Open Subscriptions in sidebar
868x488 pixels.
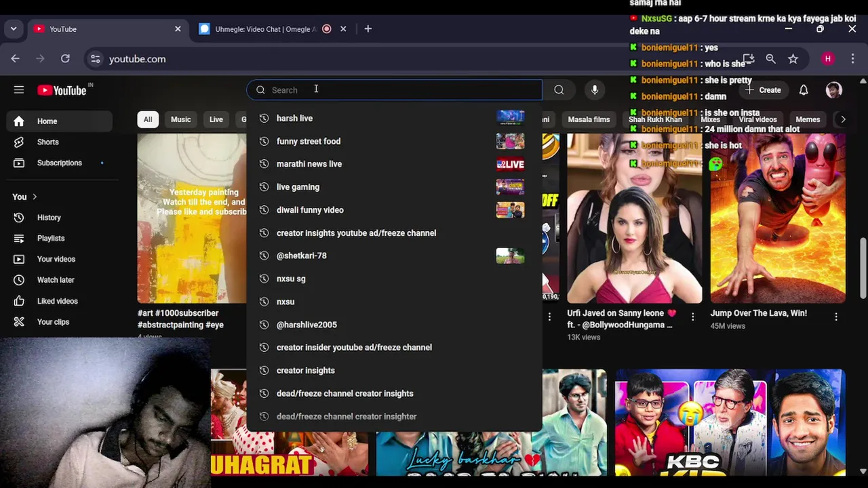pos(60,163)
